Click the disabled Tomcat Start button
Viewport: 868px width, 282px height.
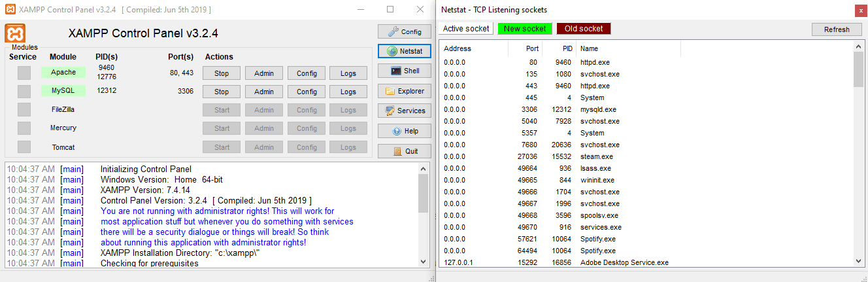[222, 147]
